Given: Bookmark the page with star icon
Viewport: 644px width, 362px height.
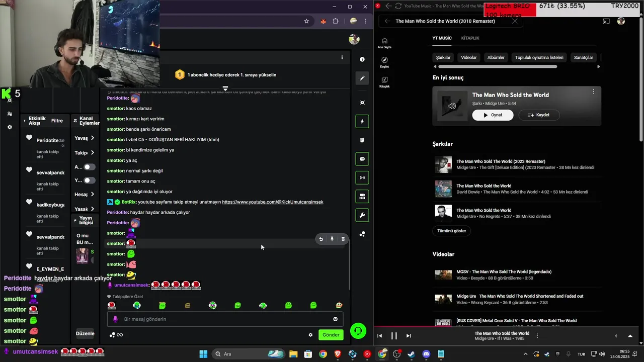Looking at the screenshot, I should 306,21.
